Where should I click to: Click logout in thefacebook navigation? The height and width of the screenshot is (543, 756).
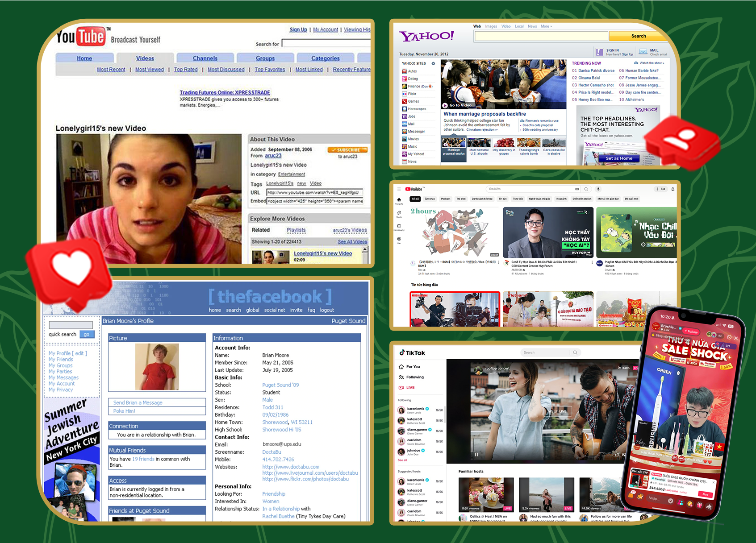coord(327,310)
